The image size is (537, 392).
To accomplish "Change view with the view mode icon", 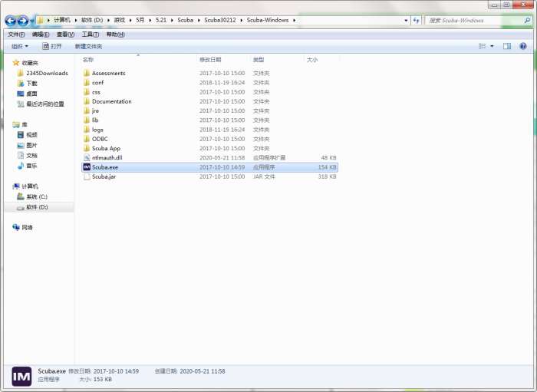I will 483,46.
